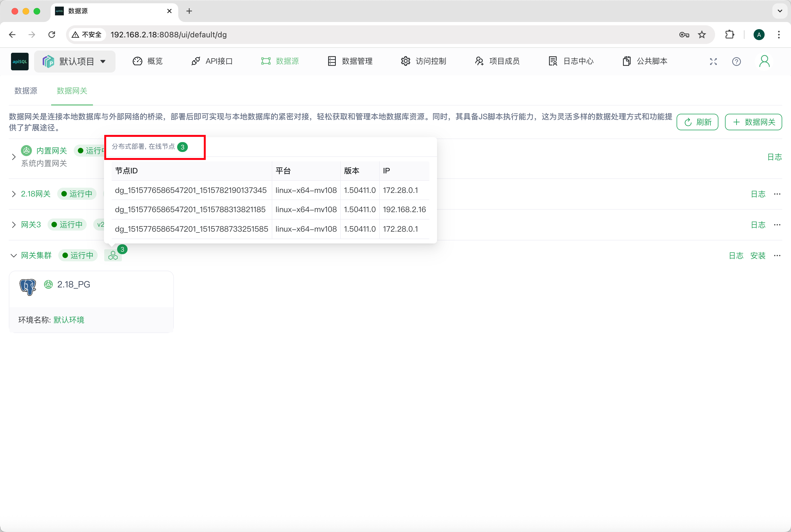Click the 安装 link for 网关集群

758,256
